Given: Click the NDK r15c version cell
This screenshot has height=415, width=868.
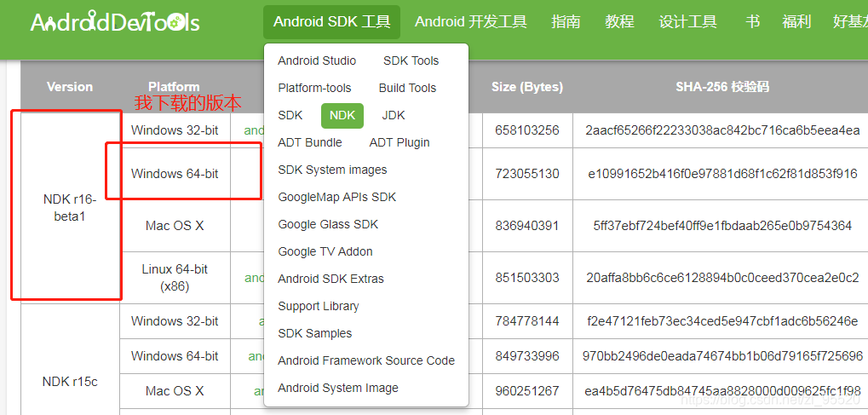Looking at the screenshot, I should point(70,382).
